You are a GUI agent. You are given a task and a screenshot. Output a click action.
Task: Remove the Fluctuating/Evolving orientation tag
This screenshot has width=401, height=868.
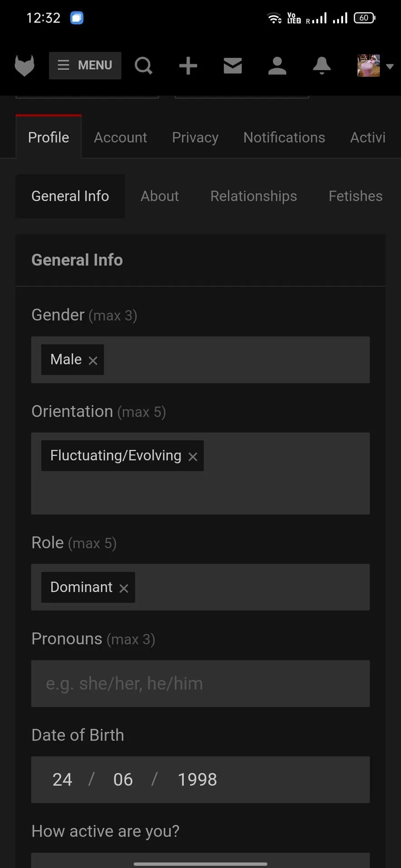193,457
